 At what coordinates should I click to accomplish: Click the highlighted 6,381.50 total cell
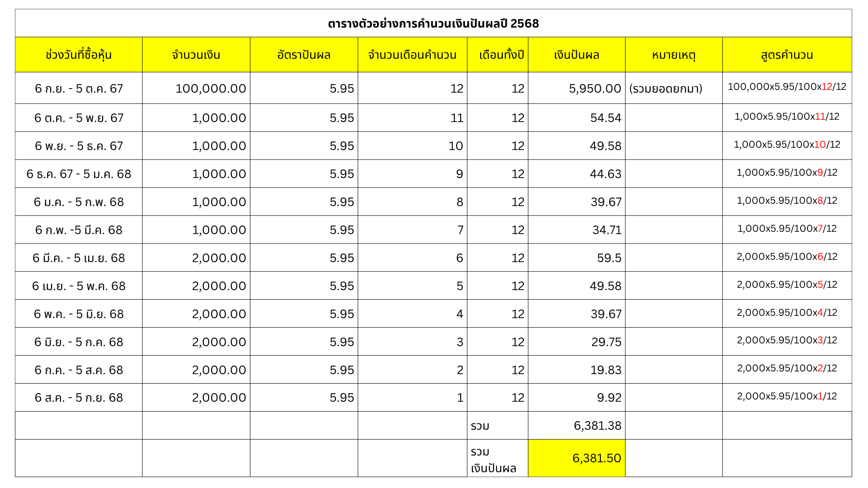577,458
